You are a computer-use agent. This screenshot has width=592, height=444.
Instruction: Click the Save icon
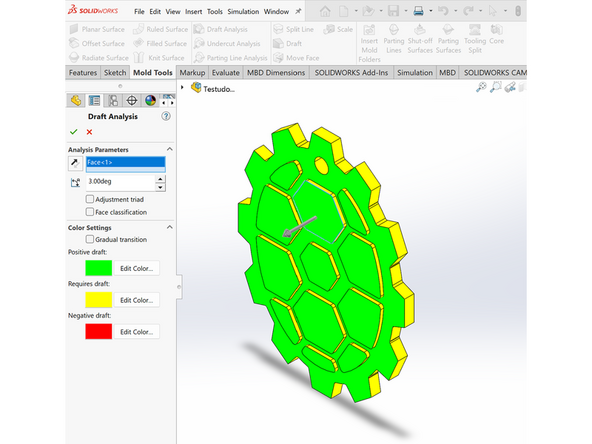click(393, 11)
